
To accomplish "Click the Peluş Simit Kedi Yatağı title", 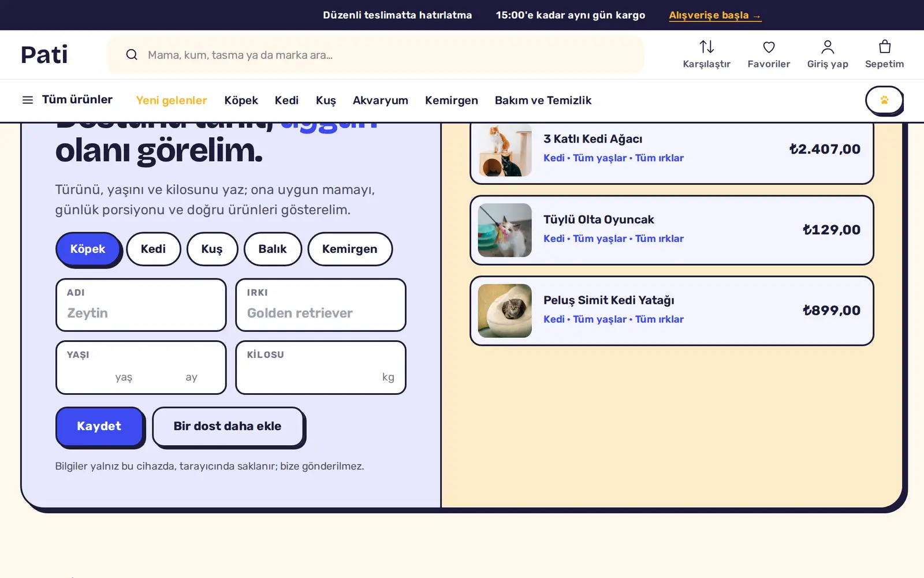I will tap(609, 300).
